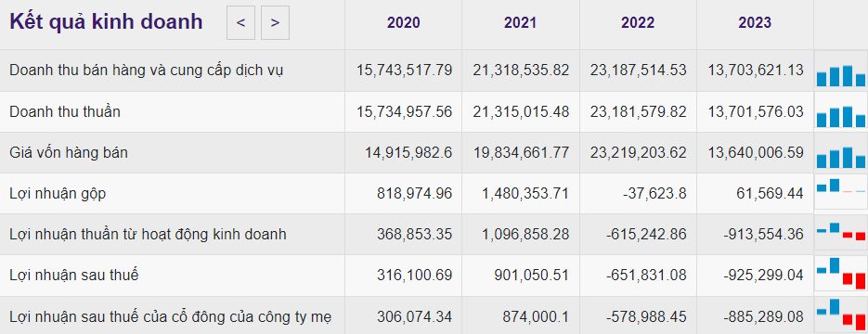Select the 2020 column header
The height and width of the screenshot is (334, 868).
point(404,22)
